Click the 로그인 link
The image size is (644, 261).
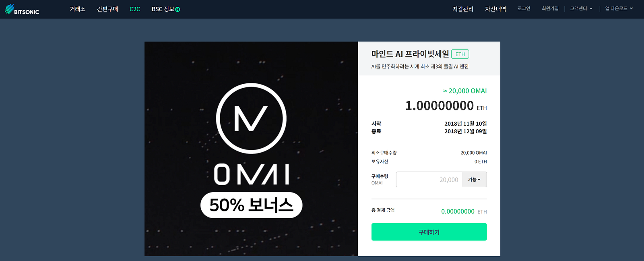524,8
